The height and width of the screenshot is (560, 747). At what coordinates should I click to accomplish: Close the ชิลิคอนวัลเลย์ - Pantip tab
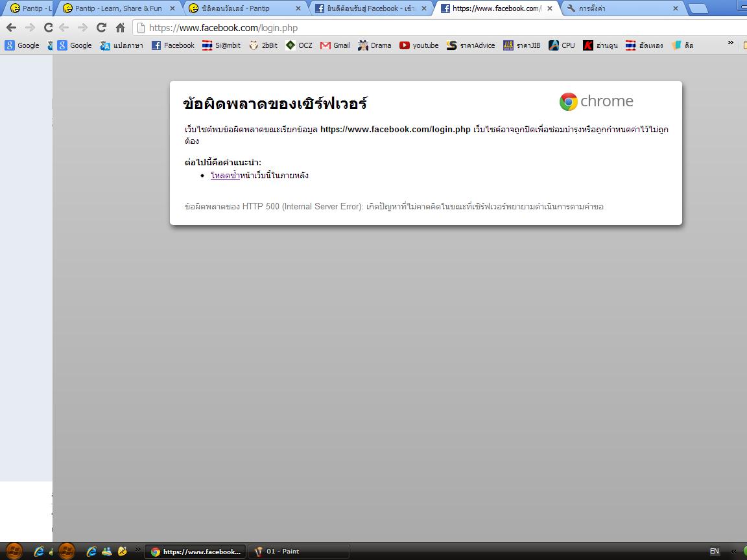[x=298, y=8]
